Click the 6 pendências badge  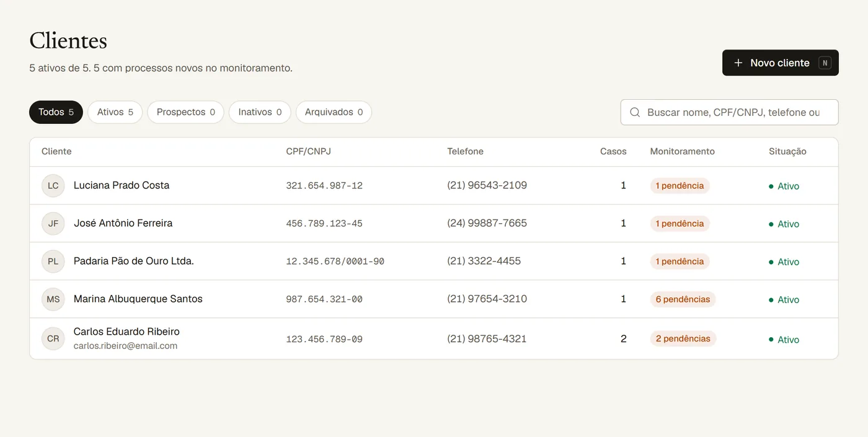point(683,299)
